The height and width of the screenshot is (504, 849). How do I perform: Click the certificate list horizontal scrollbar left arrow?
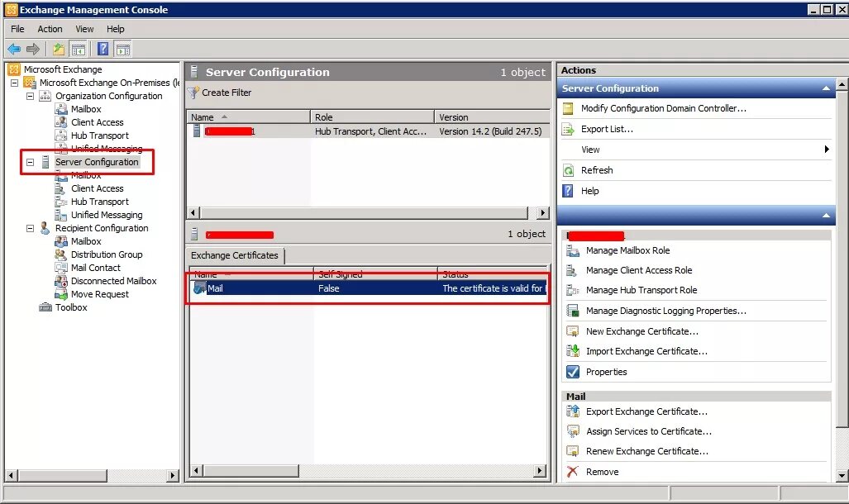(x=196, y=471)
